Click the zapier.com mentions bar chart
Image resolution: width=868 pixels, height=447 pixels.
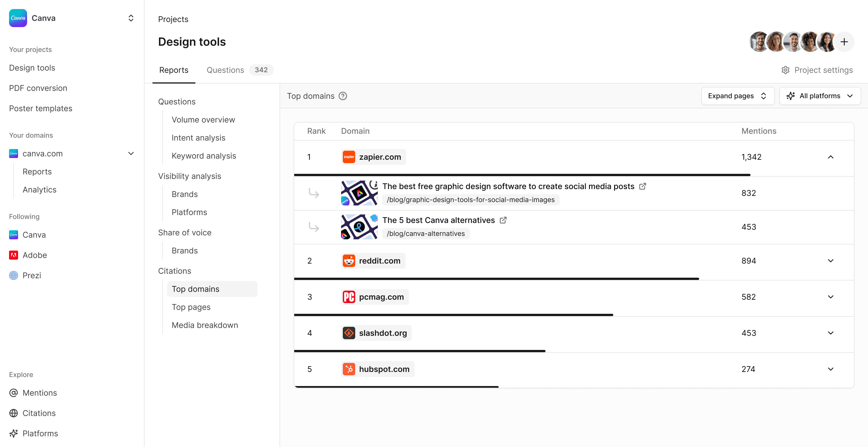coord(522,174)
